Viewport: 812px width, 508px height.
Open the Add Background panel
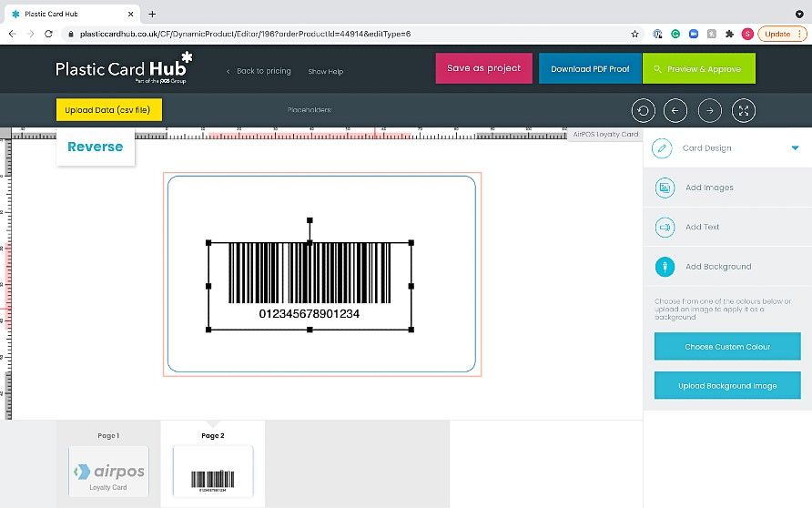(727, 267)
